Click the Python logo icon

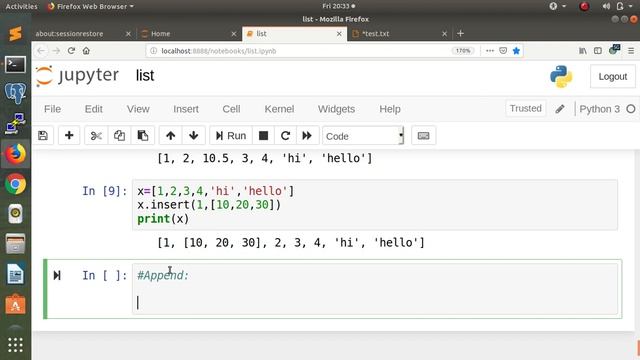coord(561,76)
